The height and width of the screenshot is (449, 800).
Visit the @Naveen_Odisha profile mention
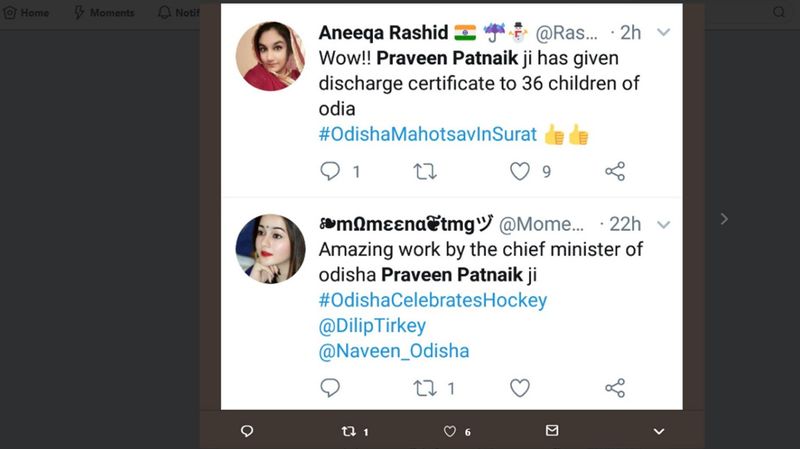(394, 351)
